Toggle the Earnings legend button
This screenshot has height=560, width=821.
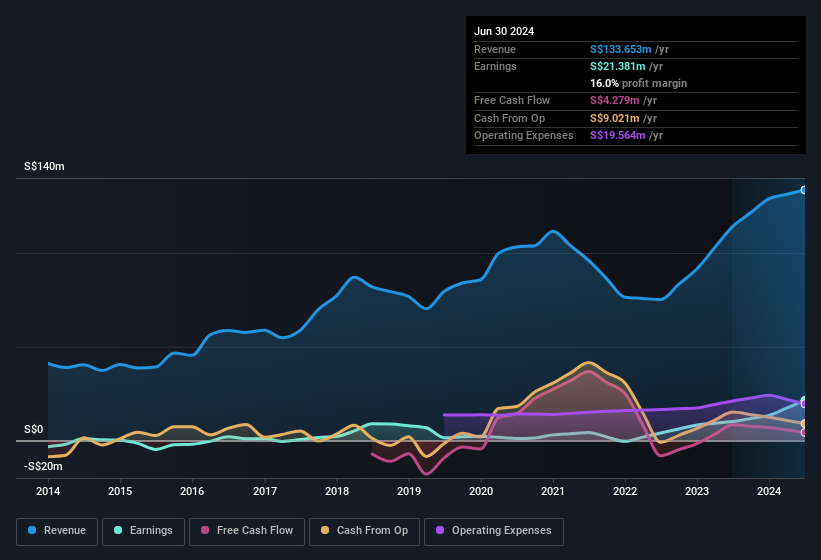point(143,531)
